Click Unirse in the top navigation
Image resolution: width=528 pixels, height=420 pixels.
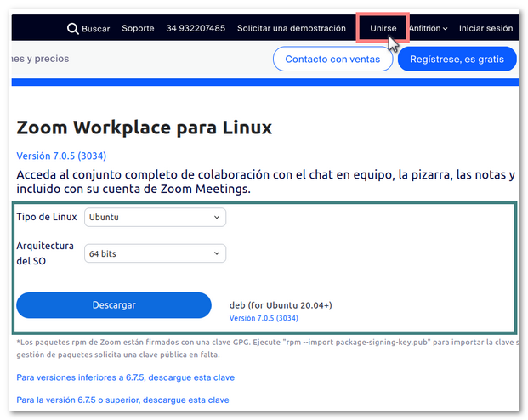[x=383, y=28]
